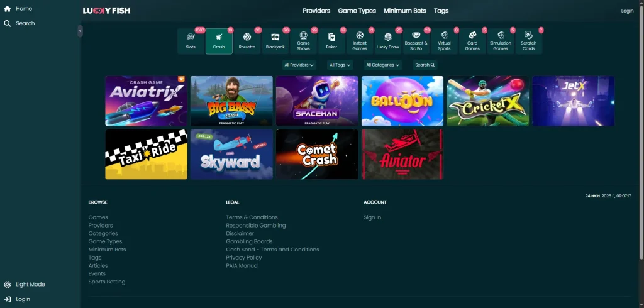The image size is (644, 308).
Task: Click the Events footer link
Action: tap(97, 273)
